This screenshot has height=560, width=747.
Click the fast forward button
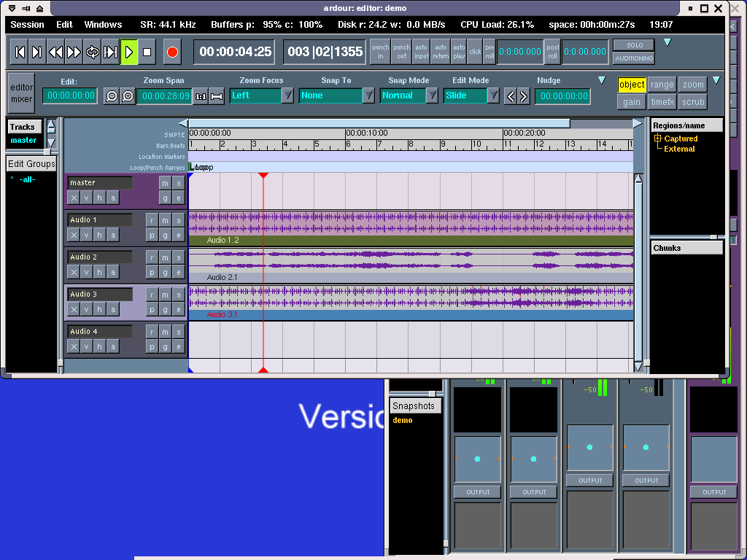point(74,52)
